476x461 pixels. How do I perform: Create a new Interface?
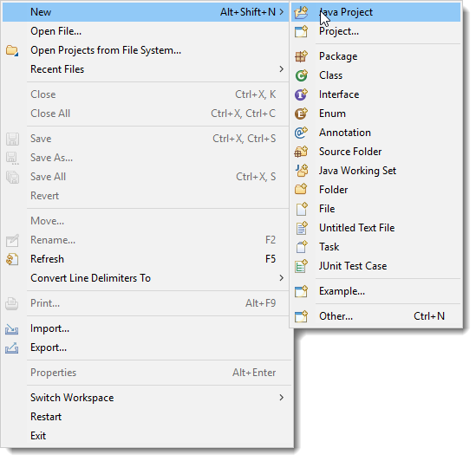click(x=375, y=94)
